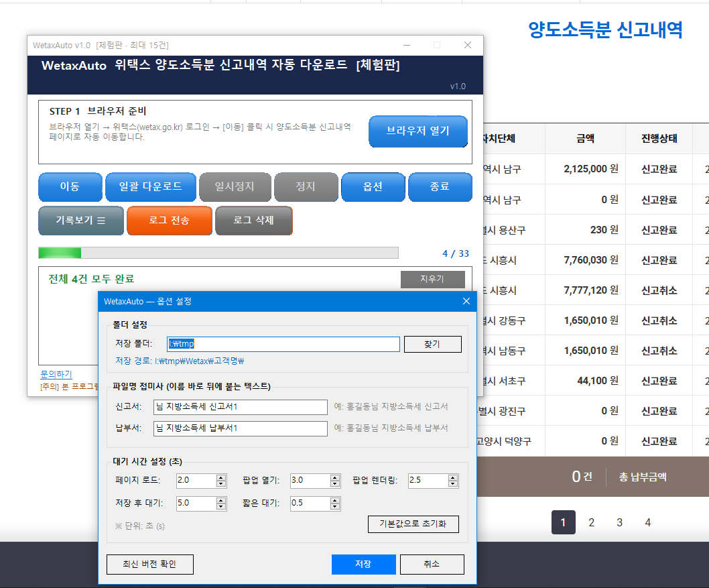
Task: Click the 일시정지 button
Action: click(x=235, y=187)
